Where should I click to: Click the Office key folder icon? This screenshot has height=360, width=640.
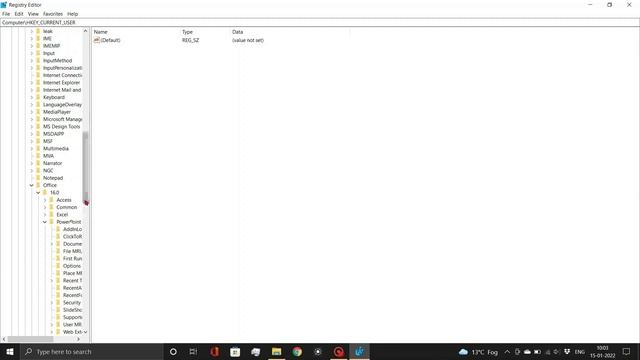(38, 185)
